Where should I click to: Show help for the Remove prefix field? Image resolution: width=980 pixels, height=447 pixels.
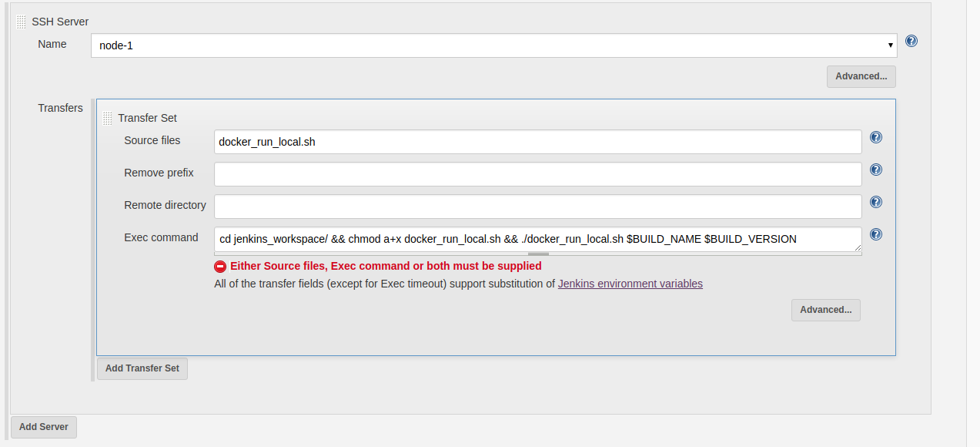click(x=876, y=170)
